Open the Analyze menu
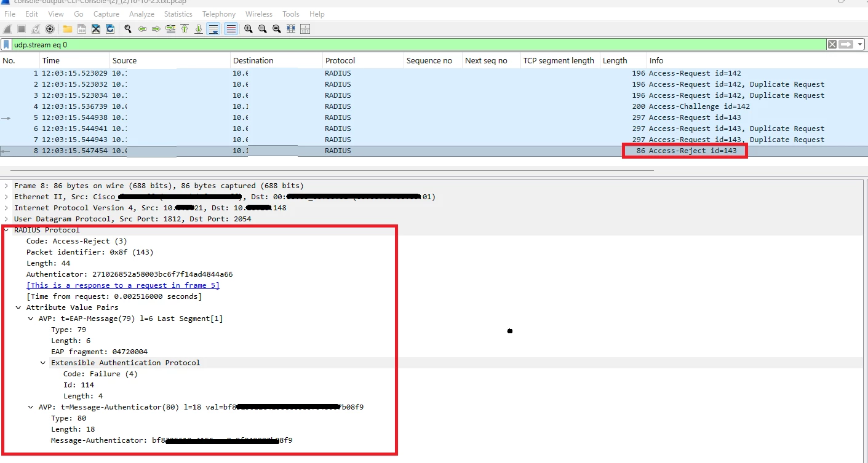Screen dimensions: 868x463 coord(141,14)
